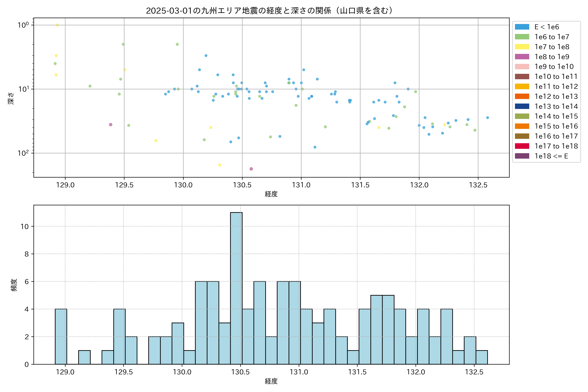Screen dimensions: 588x392
Task: Click the yellow scatter point at depth 10^0
Action: coord(57,25)
